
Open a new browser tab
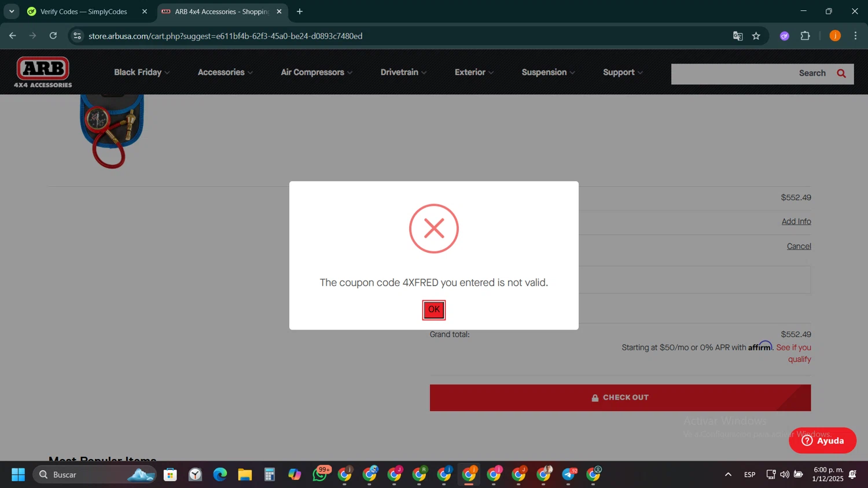[x=300, y=12]
